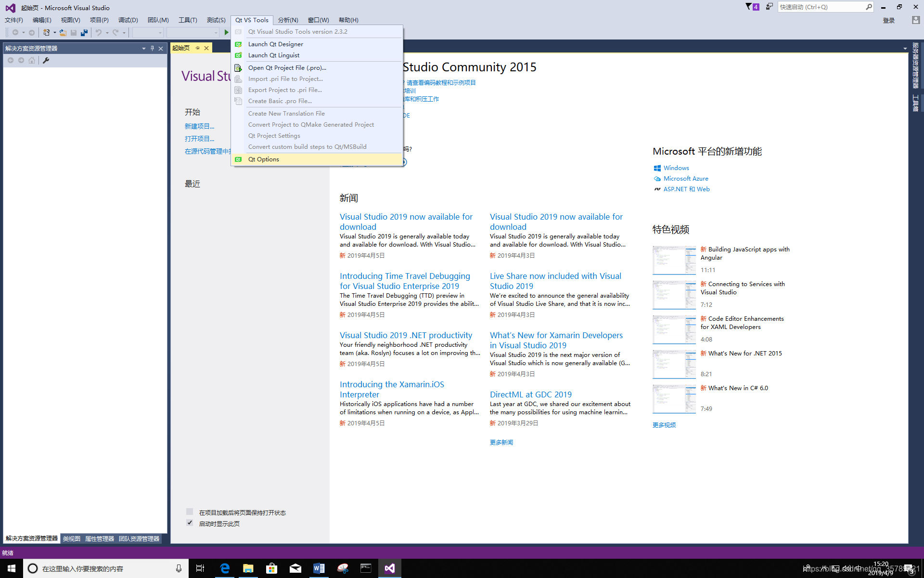Viewport: 924px width, 578px height.
Task: Click the account avatar icon
Action: 916,20
